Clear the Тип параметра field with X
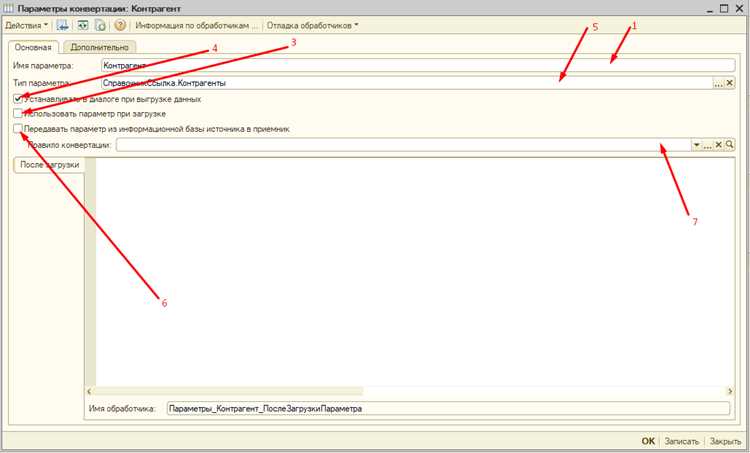Image resolution: width=750 pixels, height=453 pixels. point(729,83)
